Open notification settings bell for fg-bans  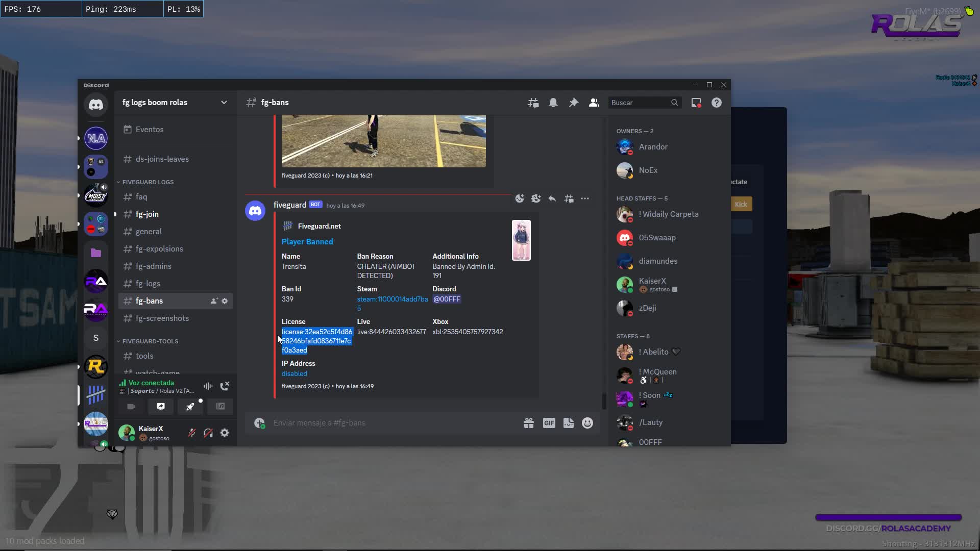pos(553,103)
